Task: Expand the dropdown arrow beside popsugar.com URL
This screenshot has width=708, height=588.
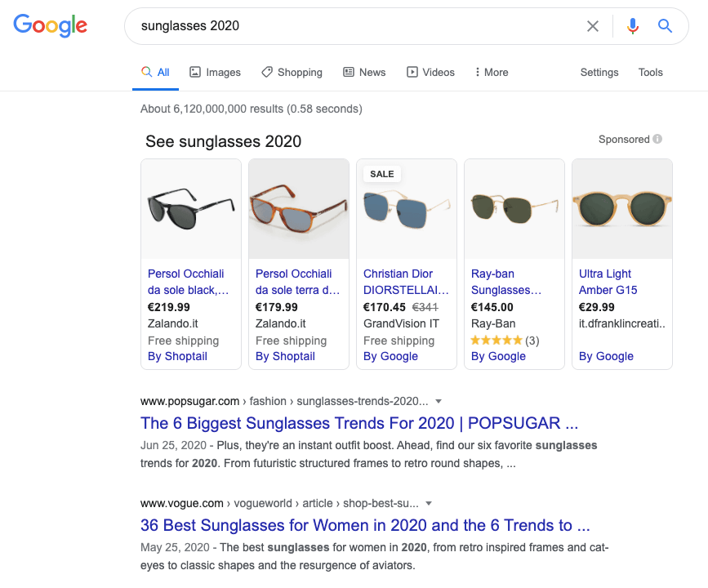Action: [438, 401]
